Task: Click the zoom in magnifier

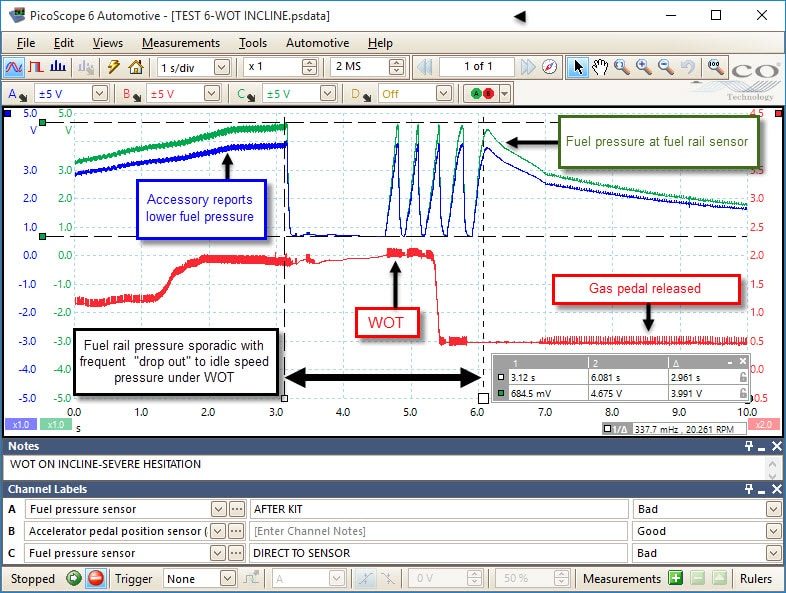Action: click(644, 67)
